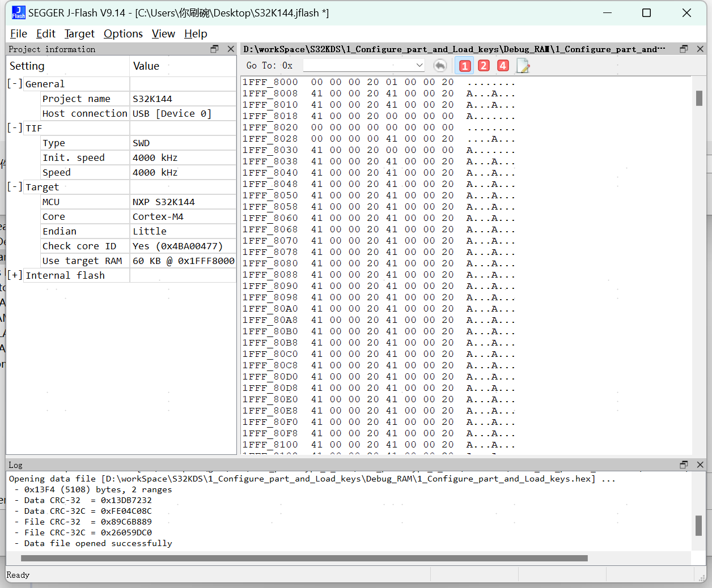Collapse the General settings group
The height and width of the screenshot is (588, 712).
(15, 84)
